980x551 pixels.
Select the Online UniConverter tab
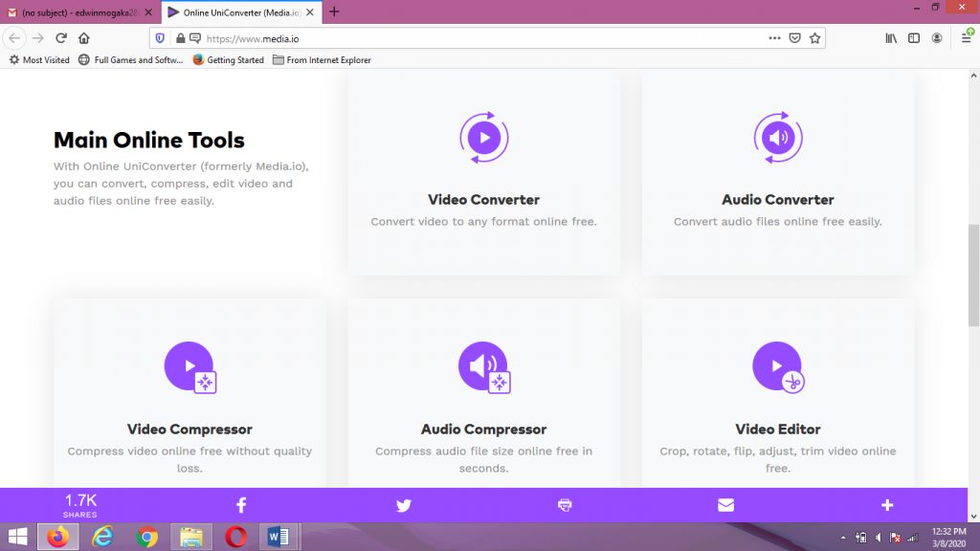241,12
